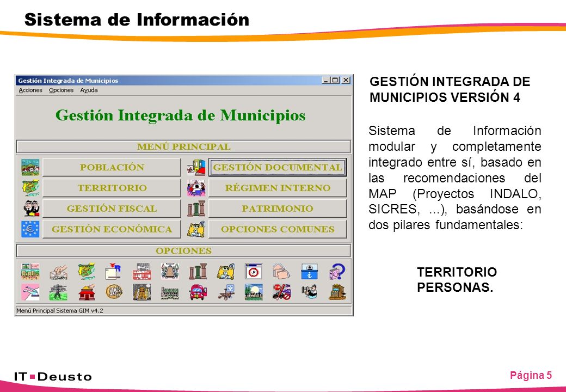Open the water faucet icon
This screenshot has width=566, height=392.
click(x=30, y=292)
